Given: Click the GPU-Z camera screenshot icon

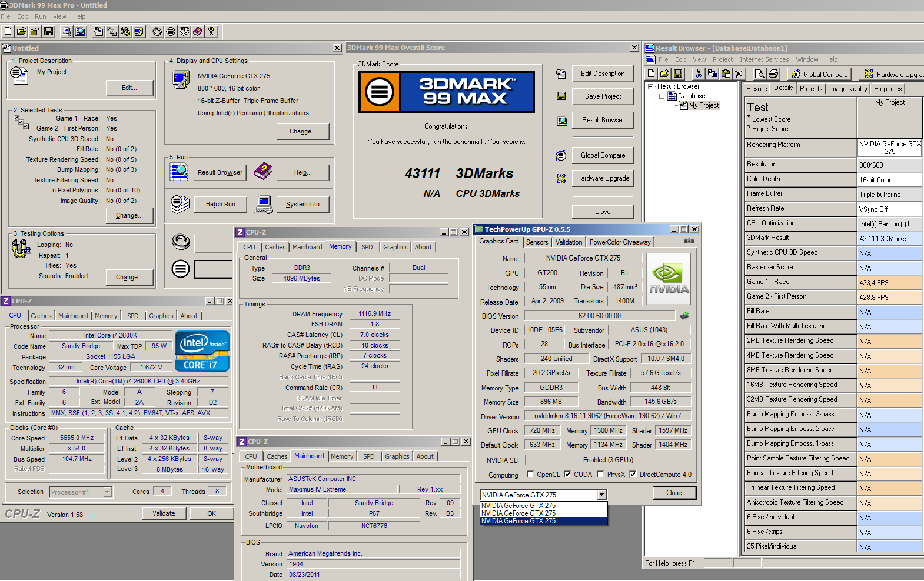Looking at the screenshot, I should (689, 241).
